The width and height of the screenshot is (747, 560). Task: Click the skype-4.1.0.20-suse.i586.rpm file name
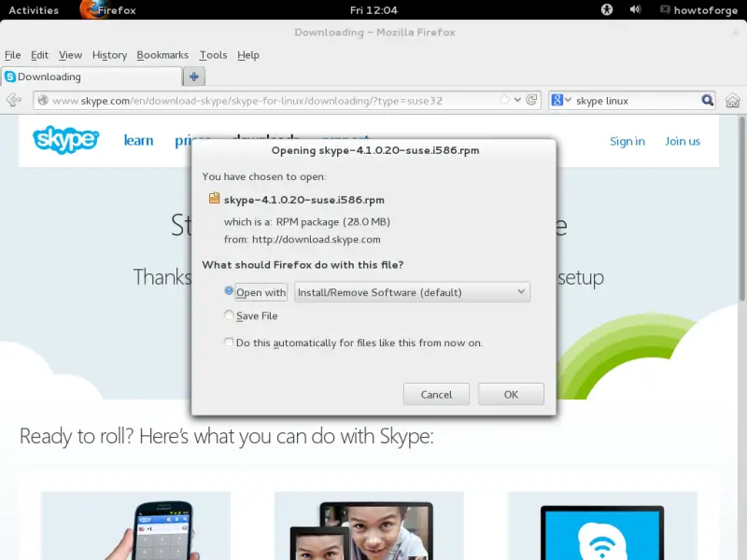[304, 200]
